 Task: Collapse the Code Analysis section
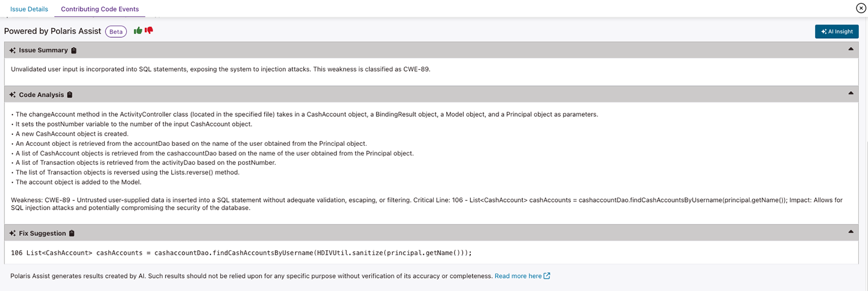coord(851,93)
